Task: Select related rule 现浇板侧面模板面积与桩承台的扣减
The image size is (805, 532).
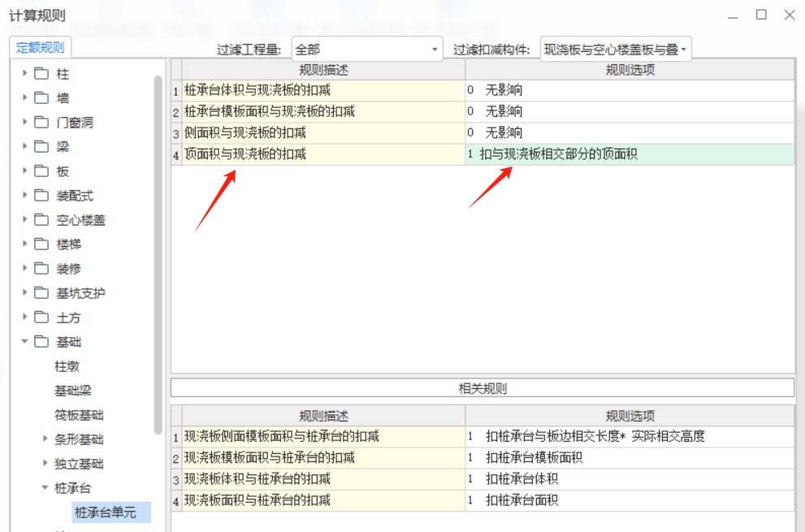Action: pyautogui.click(x=323, y=436)
